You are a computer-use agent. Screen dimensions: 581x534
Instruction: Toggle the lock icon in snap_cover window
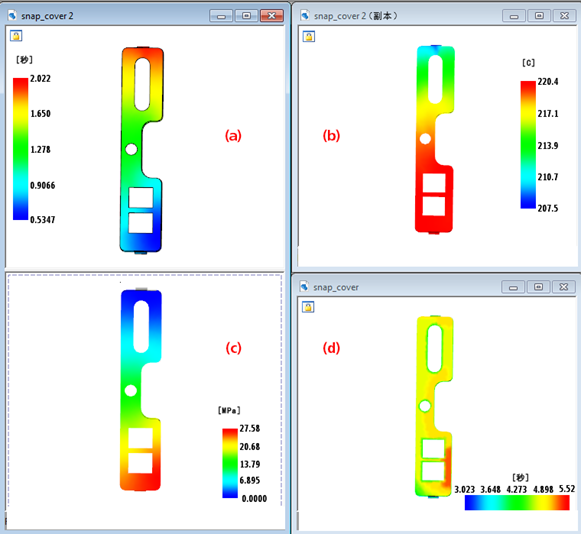[x=308, y=307]
